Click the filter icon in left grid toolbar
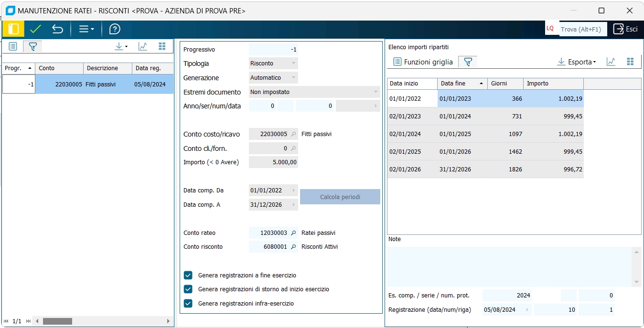The image size is (644, 328). pyautogui.click(x=32, y=46)
